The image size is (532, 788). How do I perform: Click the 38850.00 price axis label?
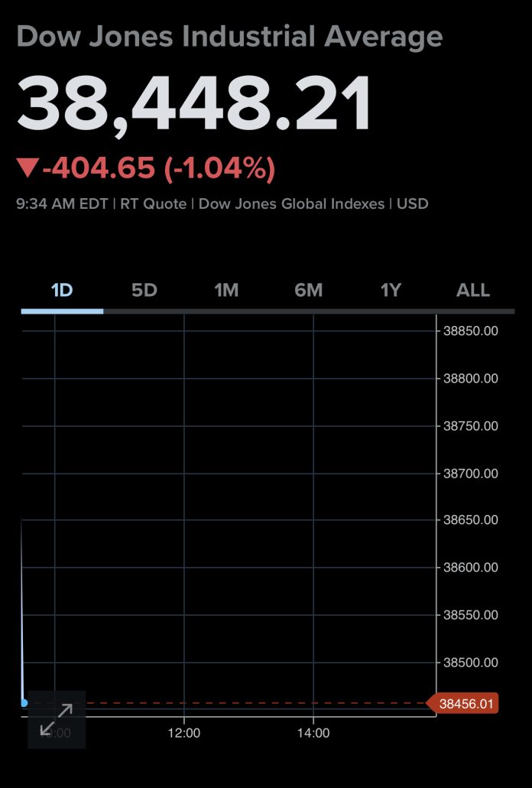(471, 331)
